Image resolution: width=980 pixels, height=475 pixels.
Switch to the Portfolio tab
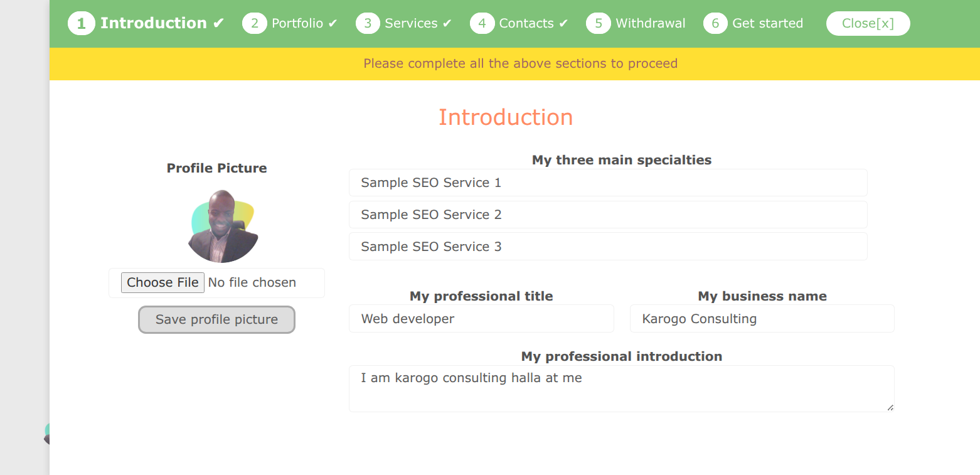[298, 23]
